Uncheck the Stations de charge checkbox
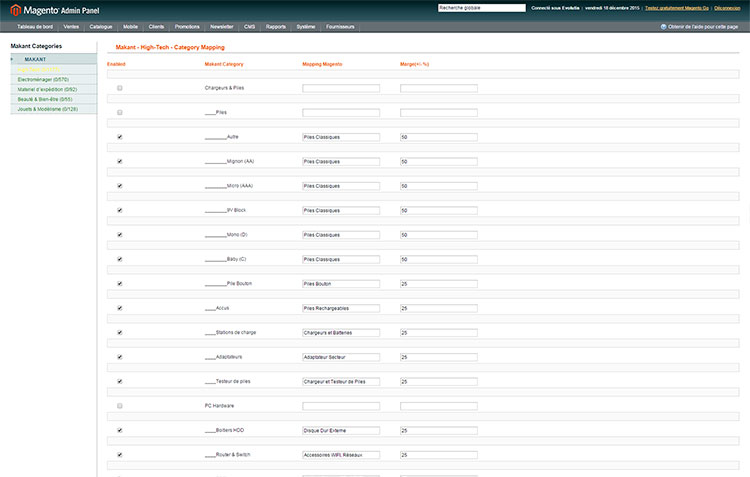The image size is (750, 477). [x=120, y=333]
